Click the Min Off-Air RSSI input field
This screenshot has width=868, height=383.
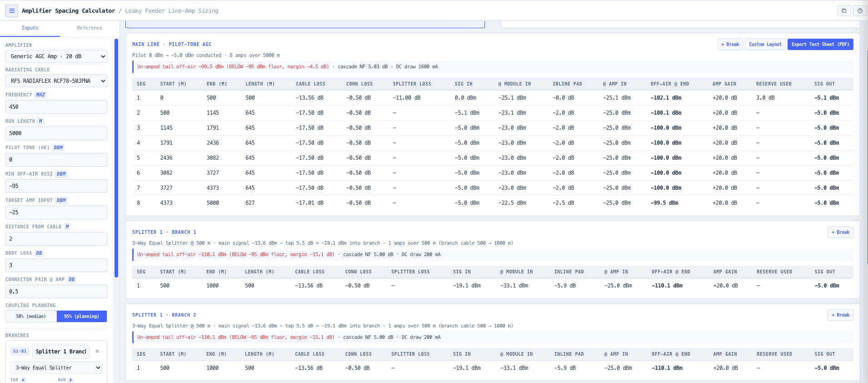(56, 186)
